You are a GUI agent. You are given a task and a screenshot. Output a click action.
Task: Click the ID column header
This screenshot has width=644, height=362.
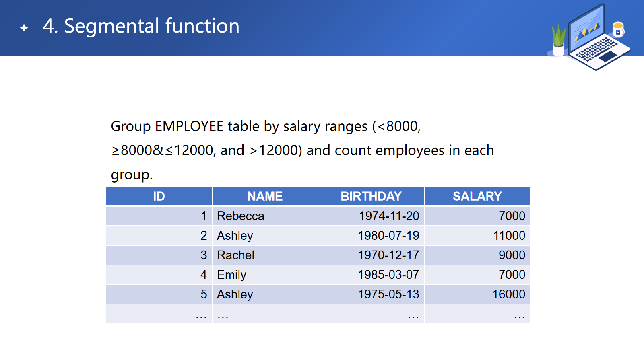(159, 196)
